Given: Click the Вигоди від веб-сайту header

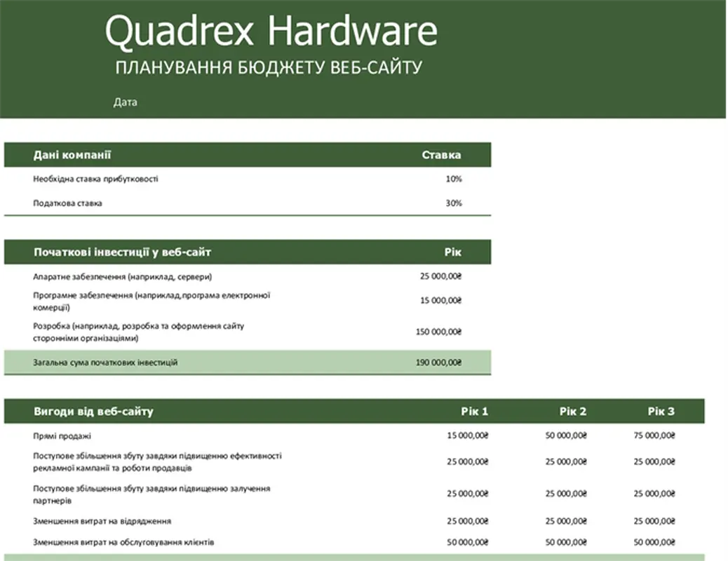Looking at the screenshot, I should coord(93,411).
